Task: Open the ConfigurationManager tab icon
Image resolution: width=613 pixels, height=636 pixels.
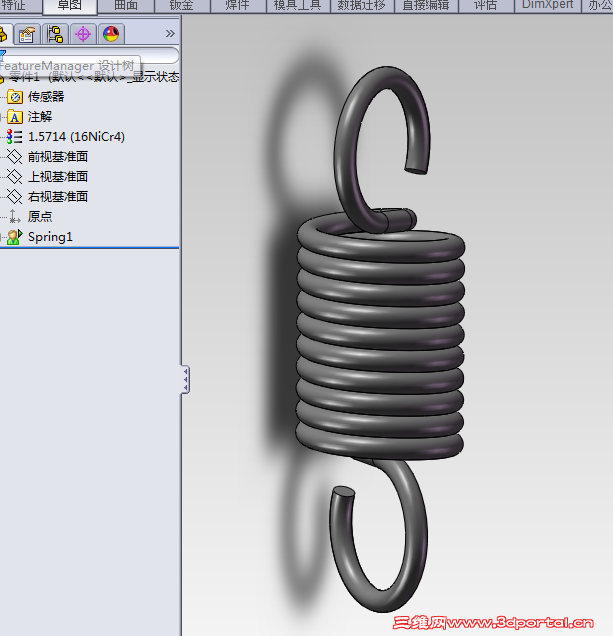Action: 55,34
